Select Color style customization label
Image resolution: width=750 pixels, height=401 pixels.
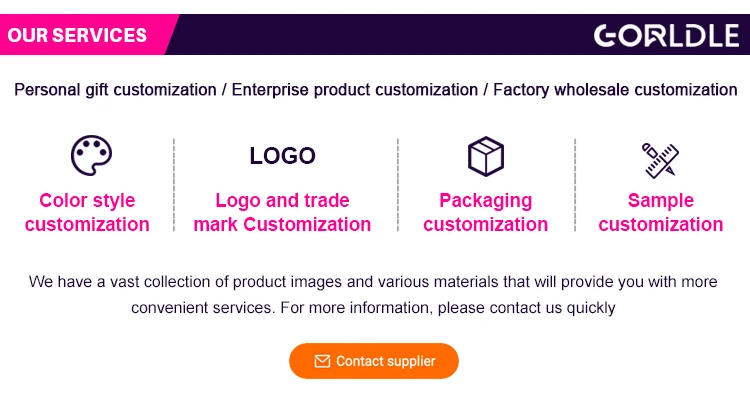(x=87, y=212)
